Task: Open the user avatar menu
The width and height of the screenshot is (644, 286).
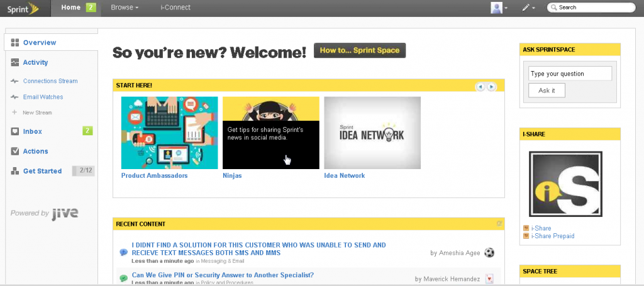Action: pos(499,8)
